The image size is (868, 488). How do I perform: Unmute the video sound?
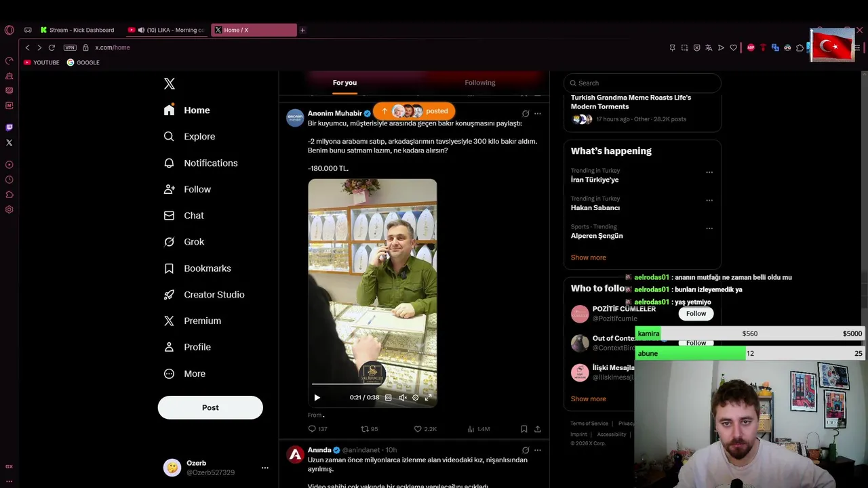pyautogui.click(x=402, y=398)
